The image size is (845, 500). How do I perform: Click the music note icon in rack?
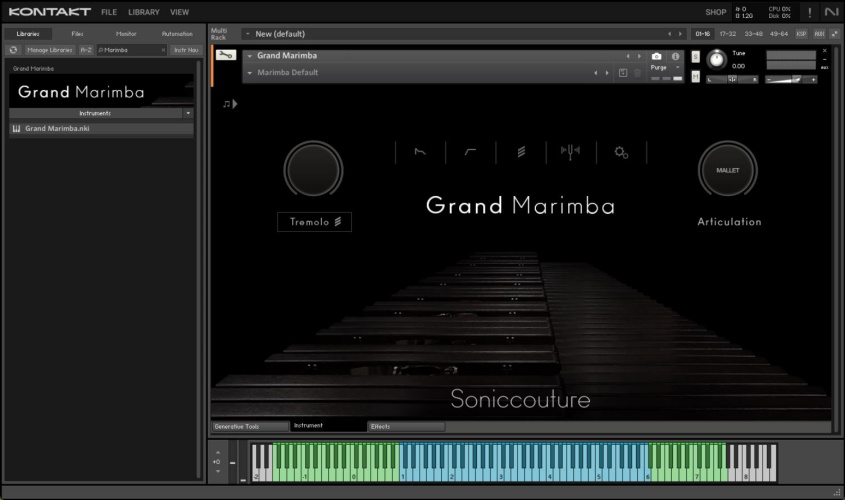coord(227,103)
